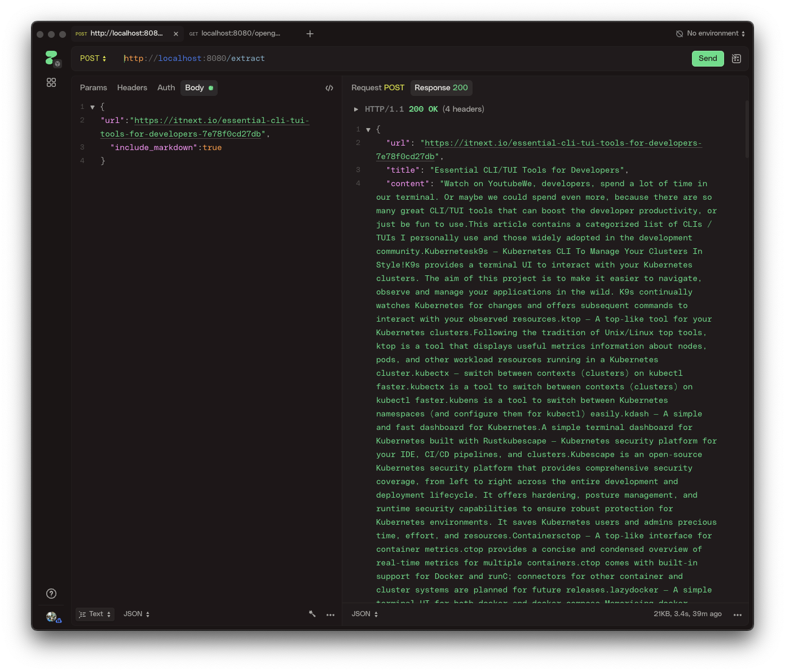
Task: Select the Response 200 tab
Action: tap(441, 88)
